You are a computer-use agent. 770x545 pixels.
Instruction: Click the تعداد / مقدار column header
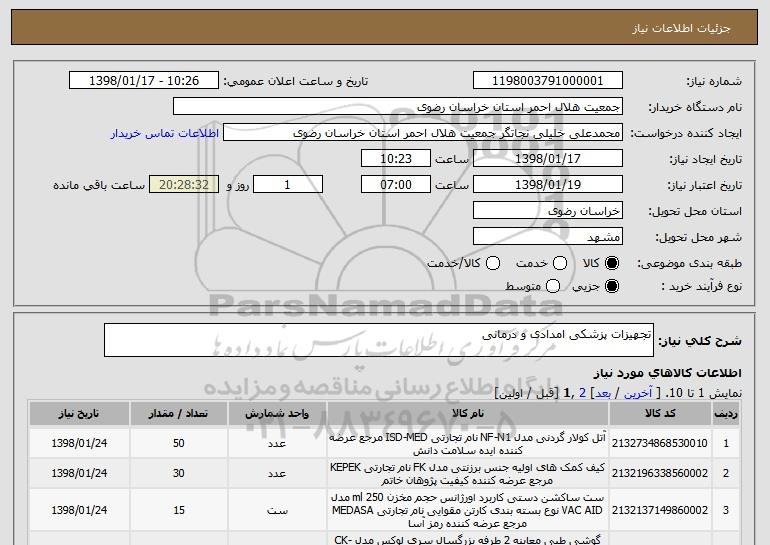(178, 413)
